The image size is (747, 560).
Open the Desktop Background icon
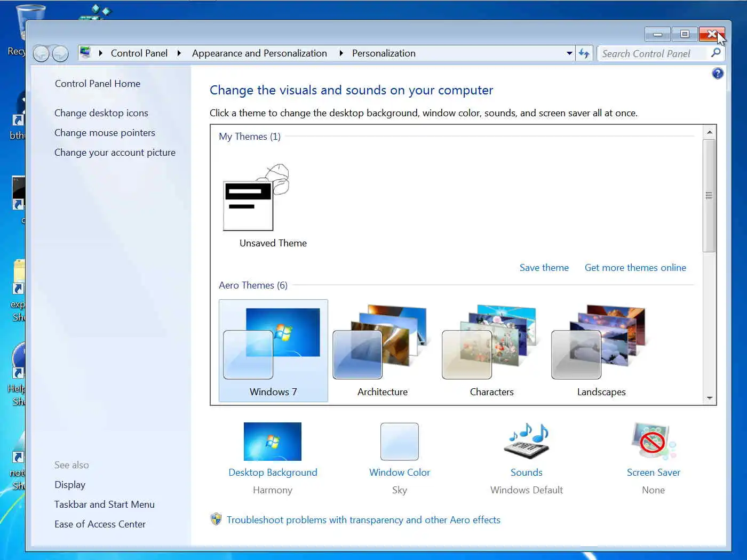coord(272,442)
